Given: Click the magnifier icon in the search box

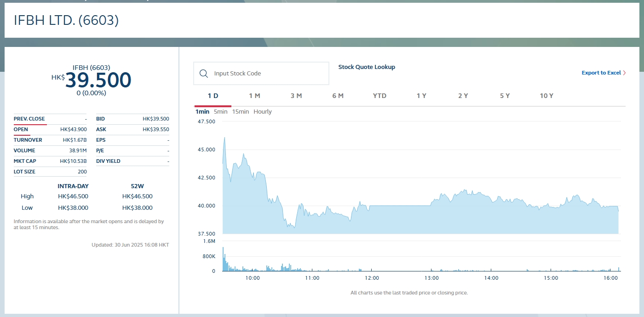Looking at the screenshot, I should point(204,74).
